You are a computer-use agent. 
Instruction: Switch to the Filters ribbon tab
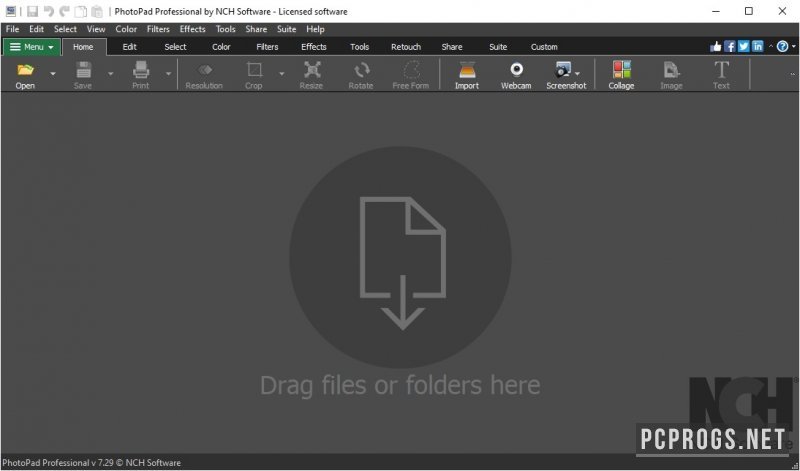[x=267, y=47]
